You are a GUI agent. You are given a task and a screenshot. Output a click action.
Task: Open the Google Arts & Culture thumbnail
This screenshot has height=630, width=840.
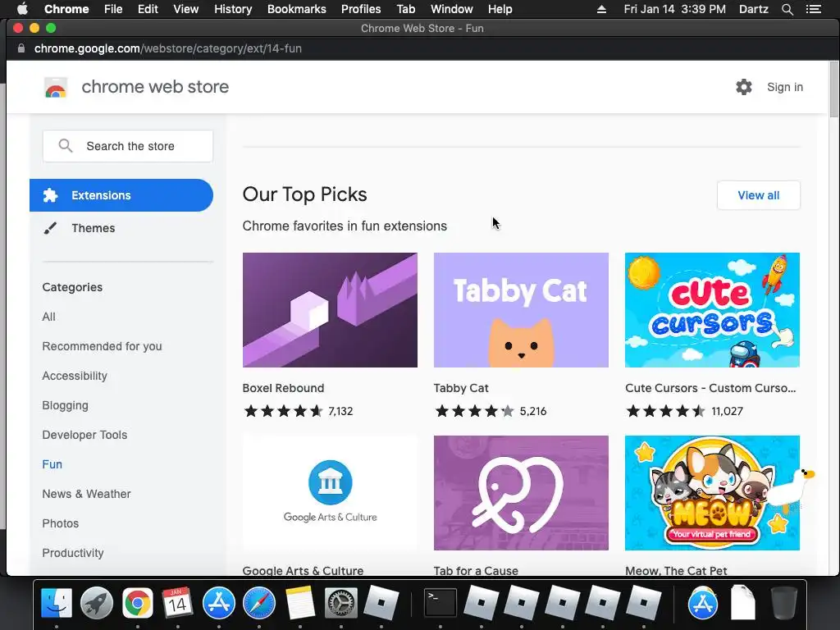[x=330, y=493]
